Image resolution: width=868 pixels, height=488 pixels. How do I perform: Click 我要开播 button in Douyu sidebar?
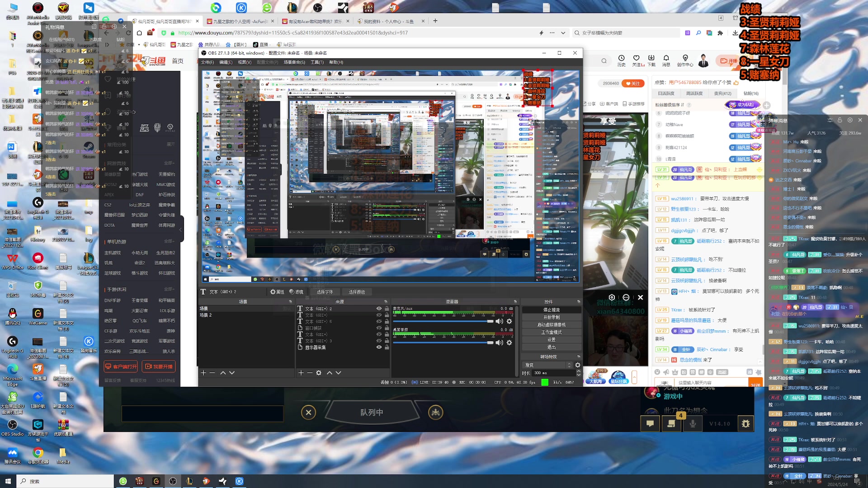pyautogui.click(x=159, y=366)
